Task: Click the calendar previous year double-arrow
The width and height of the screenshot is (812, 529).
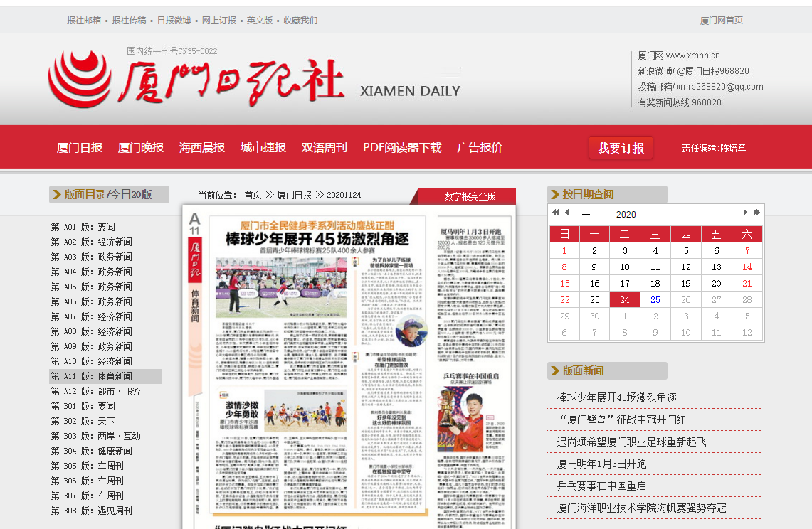Action: [x=555, y=213]
